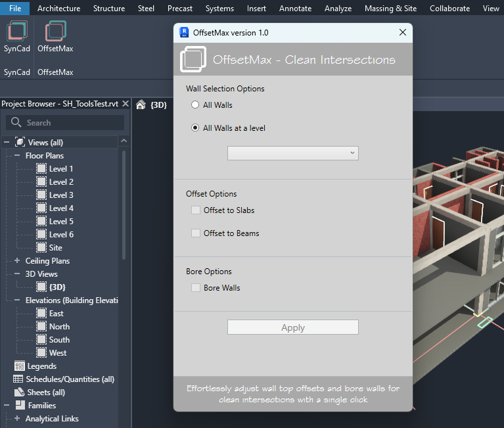The width and height of the screenshot is (504, 428).
Task: Click the Project Browser search field
Action: click(65, 122)
